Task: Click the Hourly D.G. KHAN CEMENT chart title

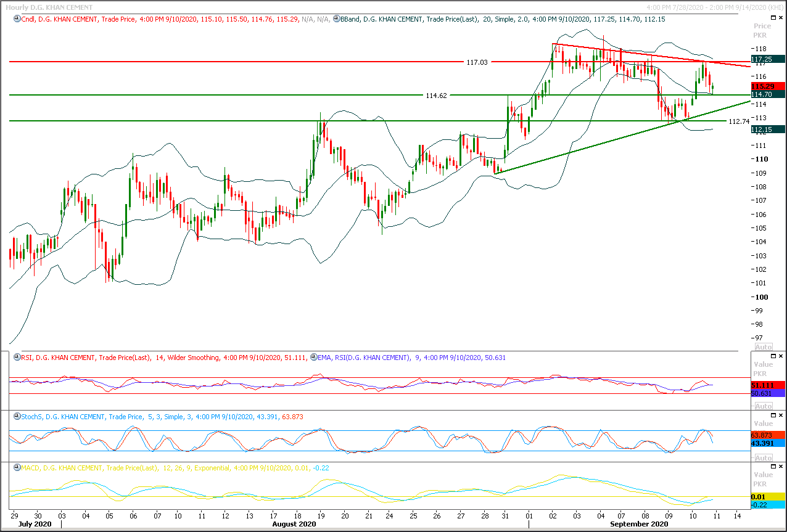Action: (x=48, y=7)
